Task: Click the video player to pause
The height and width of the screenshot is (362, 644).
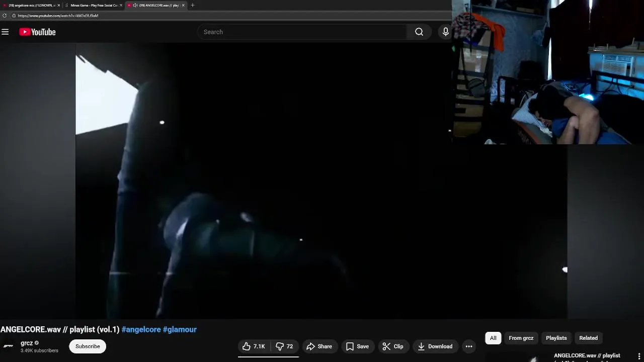Action: pyautogui.click(x=321, y=181)
